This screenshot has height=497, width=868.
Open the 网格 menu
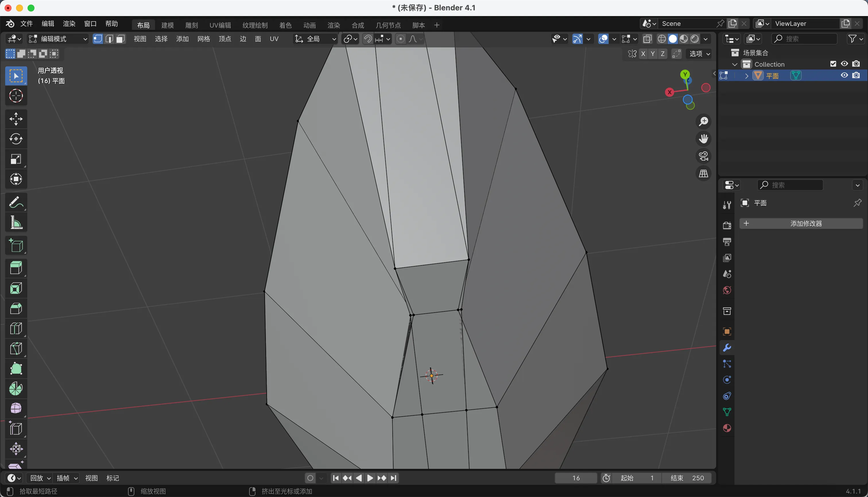click(x=203, y=39)
